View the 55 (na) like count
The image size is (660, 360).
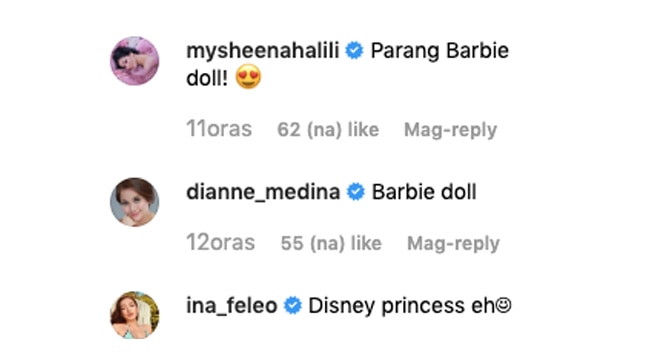pyautogui.click(x=331, y=243)
